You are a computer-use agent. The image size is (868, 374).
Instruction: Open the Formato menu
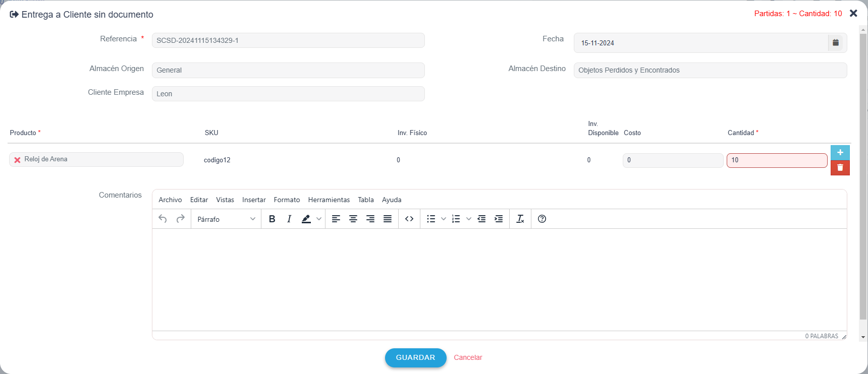pos(287,200)
